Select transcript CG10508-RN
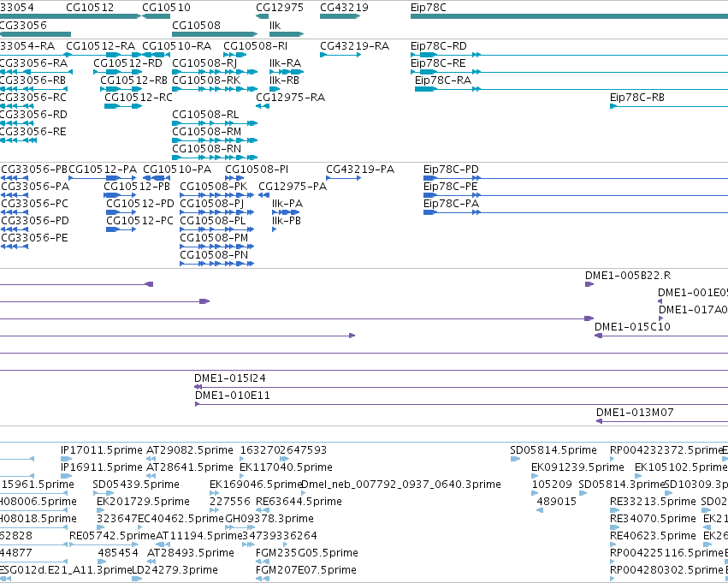The width and height of the screenshot is (728, 583). 207,149
